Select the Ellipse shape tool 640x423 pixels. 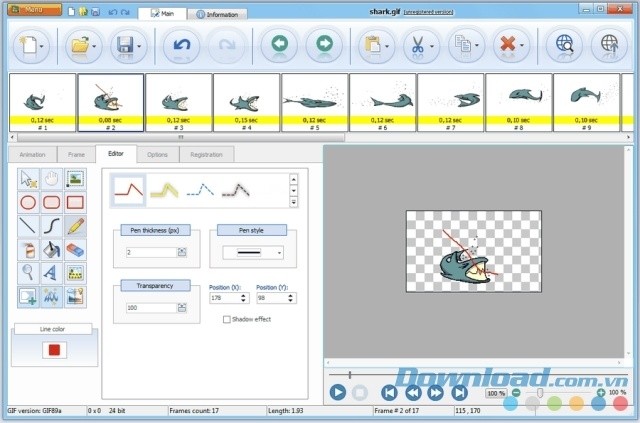pyautogui.click(x=28, y=202)
